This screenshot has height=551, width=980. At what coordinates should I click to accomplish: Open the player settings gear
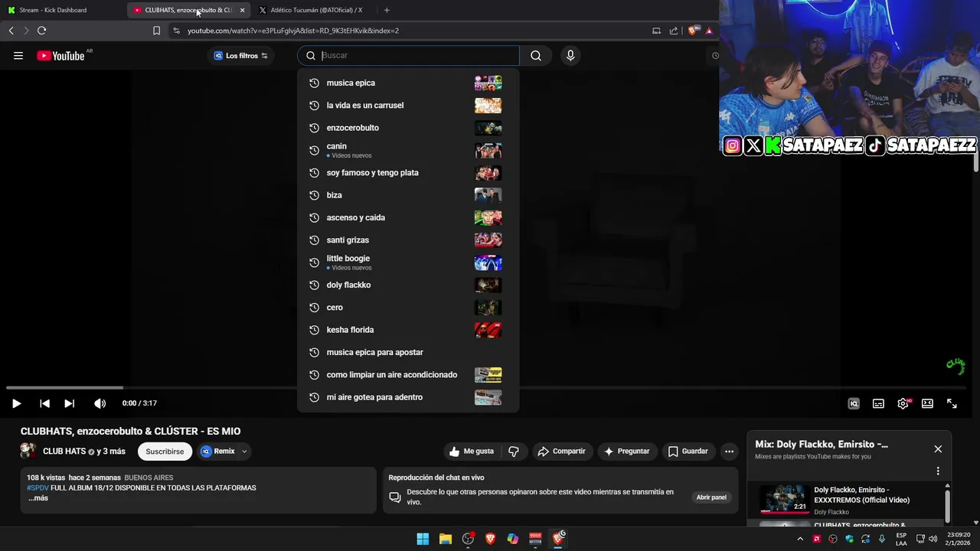click(903, 403)
